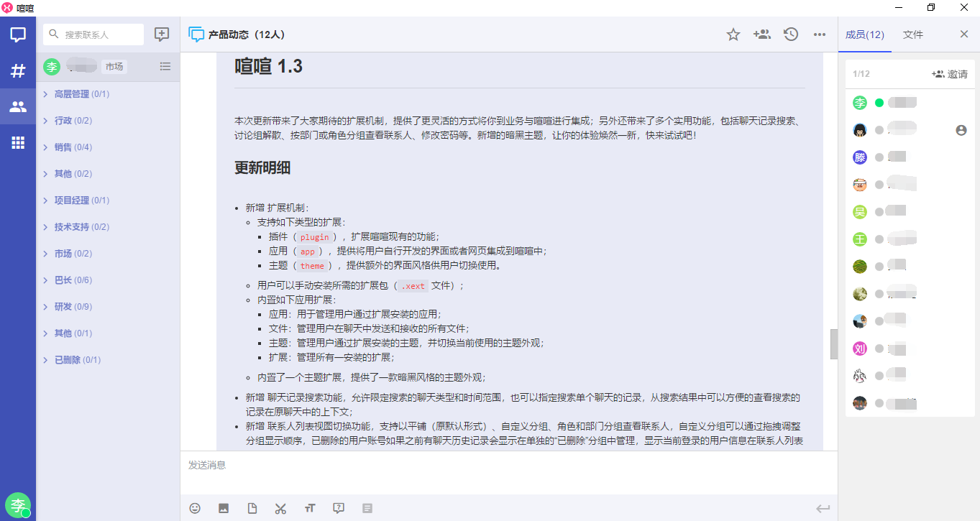Click the 产品动态（12人）chat title
The width and height of the screenshot is (980, 521).
point(247,34)
